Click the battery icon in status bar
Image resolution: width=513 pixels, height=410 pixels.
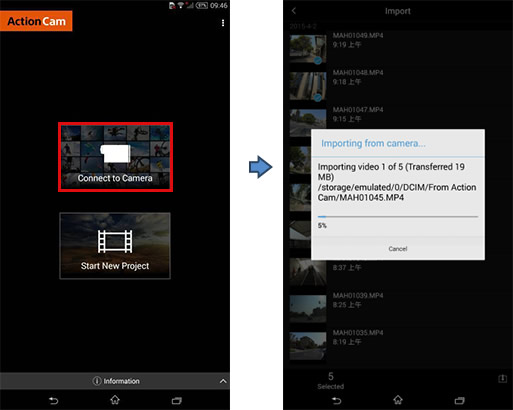(202, 5)
